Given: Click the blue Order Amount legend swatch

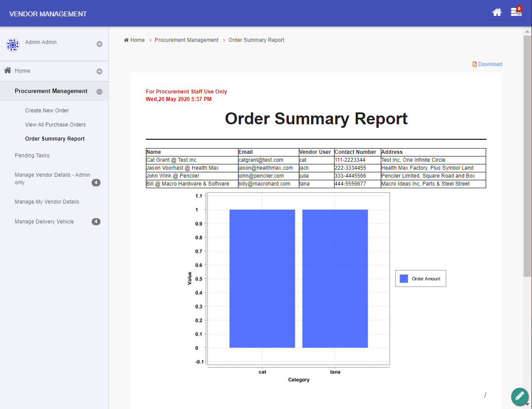Looking at the screenshot, I should pos(404,279).
